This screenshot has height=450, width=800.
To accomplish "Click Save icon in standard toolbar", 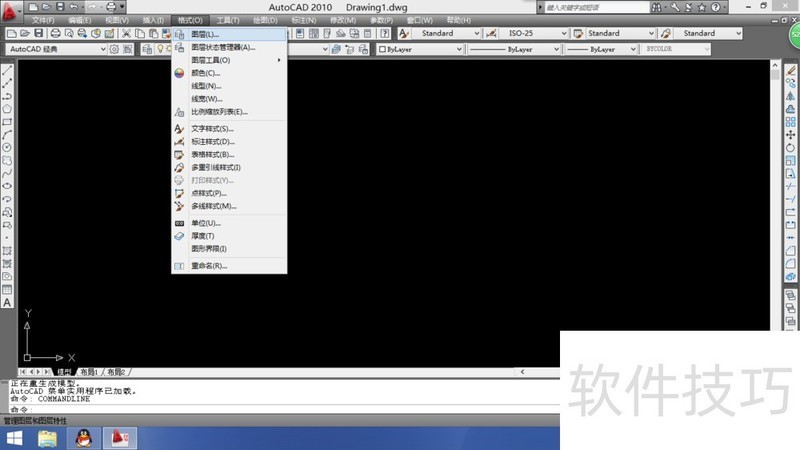I will coord(38,33).
